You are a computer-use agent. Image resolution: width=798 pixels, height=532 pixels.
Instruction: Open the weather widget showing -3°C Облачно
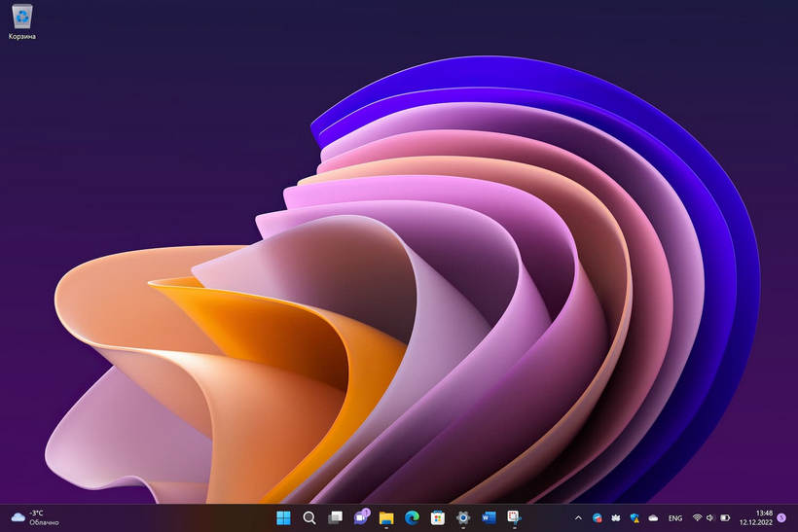tap(35, 517)
